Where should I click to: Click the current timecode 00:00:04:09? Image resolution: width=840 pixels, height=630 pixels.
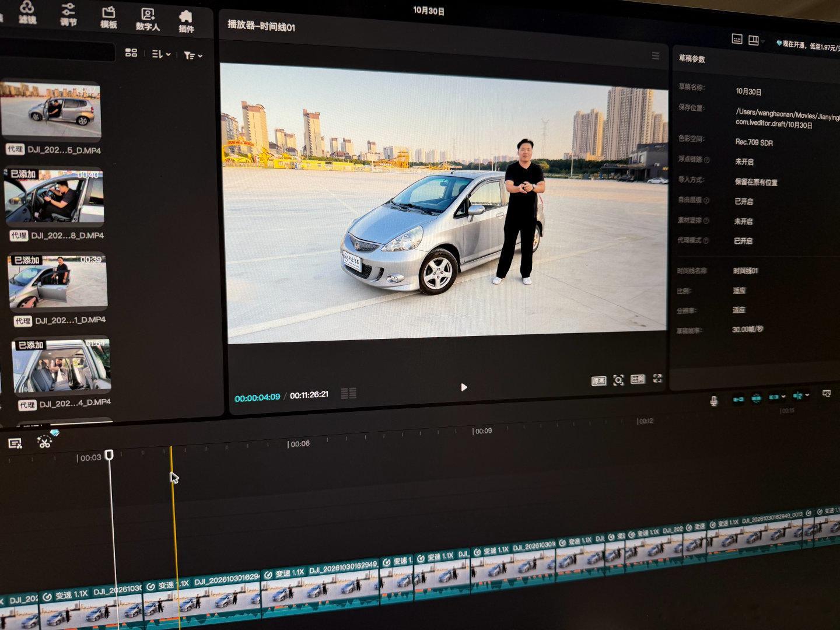(257, 398)
